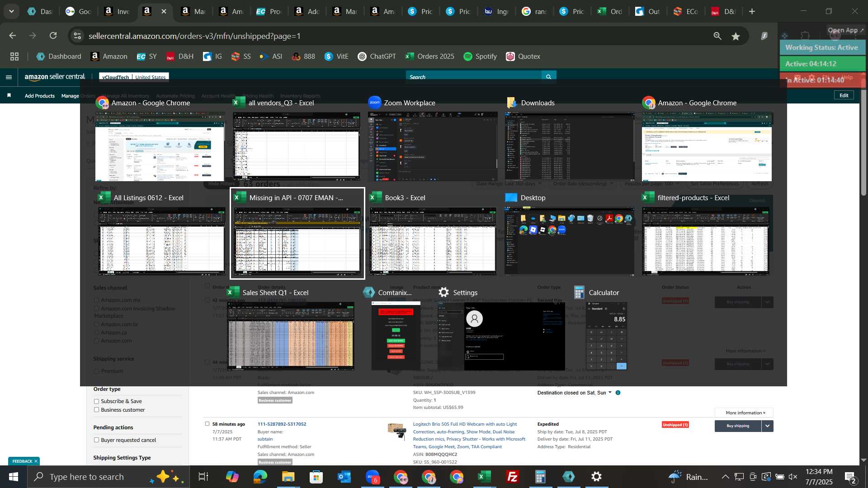
Task: Show hidden system tray icons
Action: pyautogui.click(x=725, y=477)
